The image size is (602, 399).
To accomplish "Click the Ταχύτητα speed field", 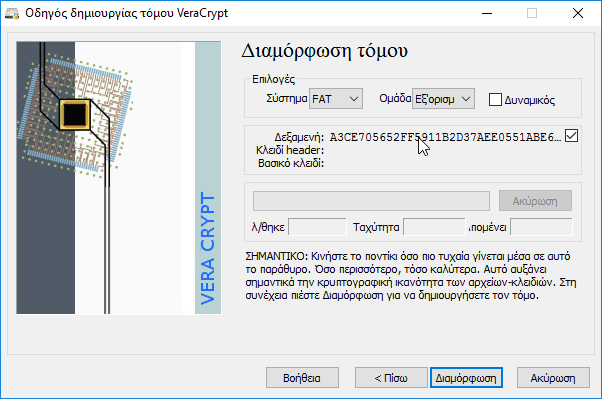I will pyautogui.click(x=434, y=227).
